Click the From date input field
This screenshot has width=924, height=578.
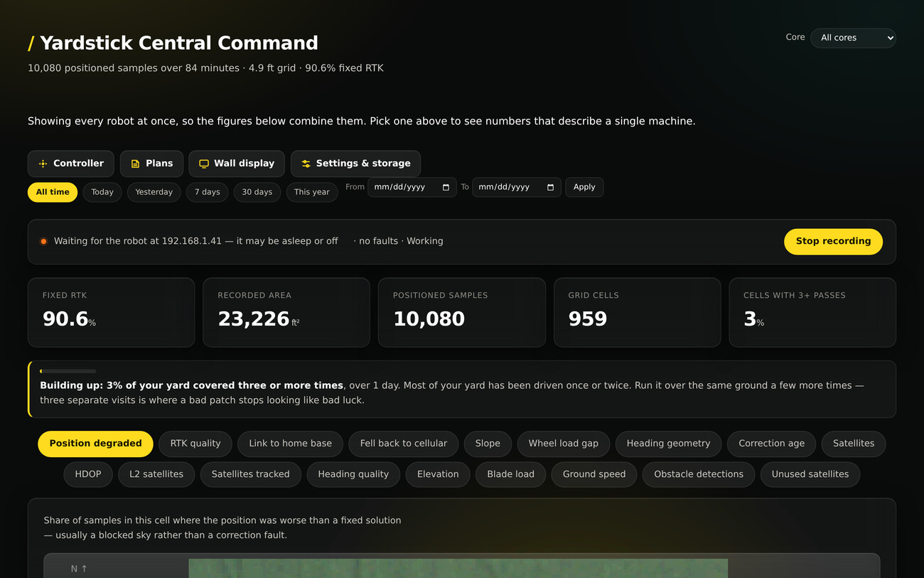(x=412, y=187)
